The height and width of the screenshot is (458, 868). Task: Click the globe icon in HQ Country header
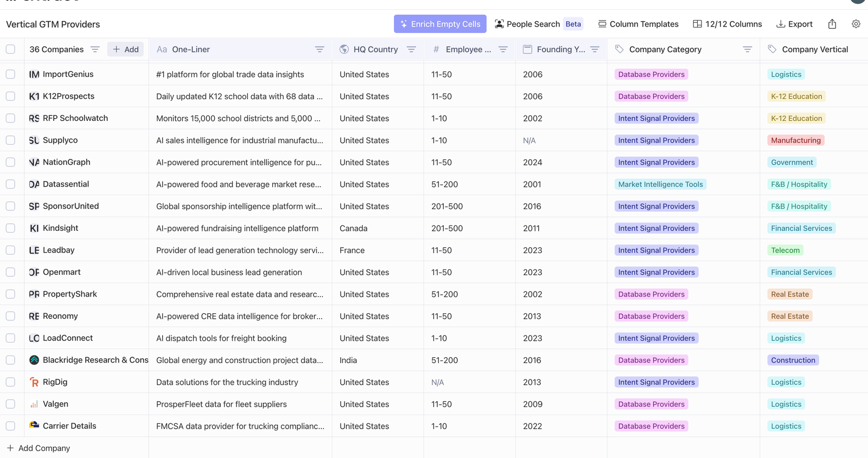pyautogui.click(x=344, y=49)
